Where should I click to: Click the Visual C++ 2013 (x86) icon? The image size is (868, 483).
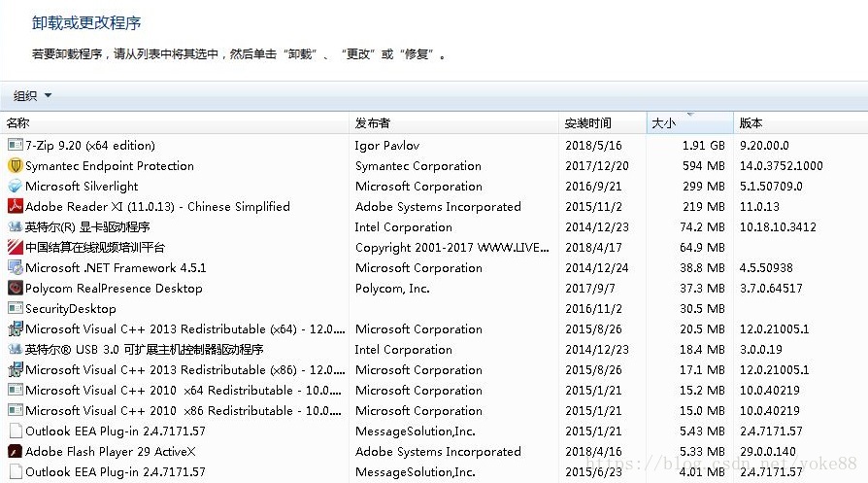click(x=16, y=369)
